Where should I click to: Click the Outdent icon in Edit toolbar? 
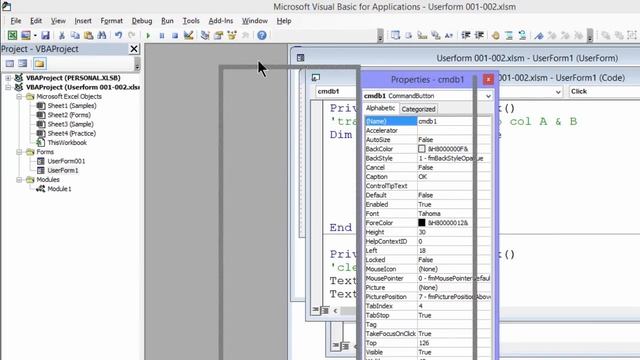(x=479, y=36)
